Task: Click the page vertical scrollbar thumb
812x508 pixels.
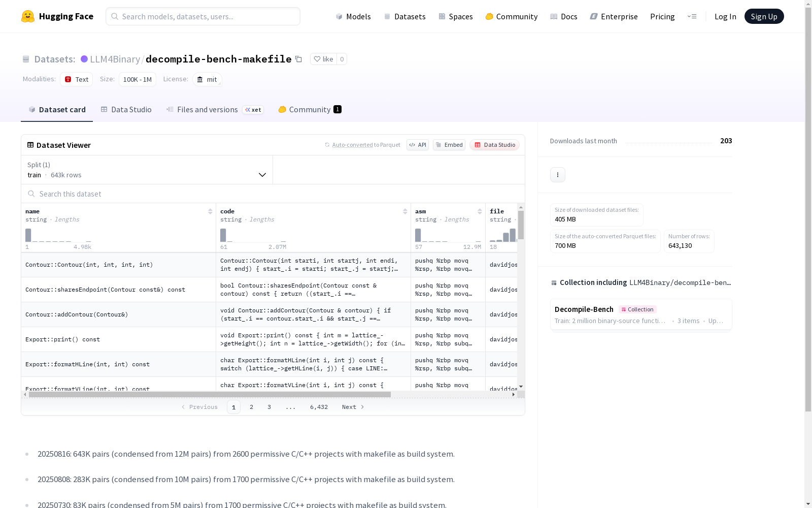Action: pos(808,209)
